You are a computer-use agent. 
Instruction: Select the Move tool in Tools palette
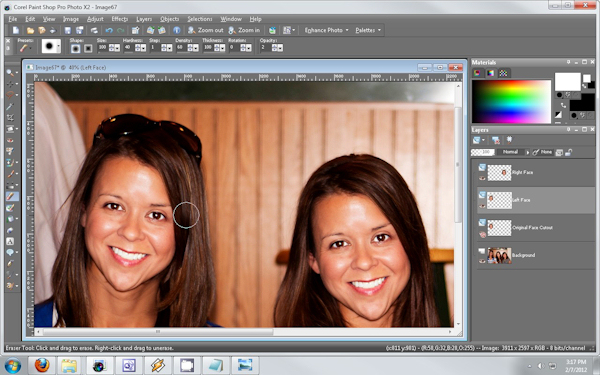[x=10, y=84]
